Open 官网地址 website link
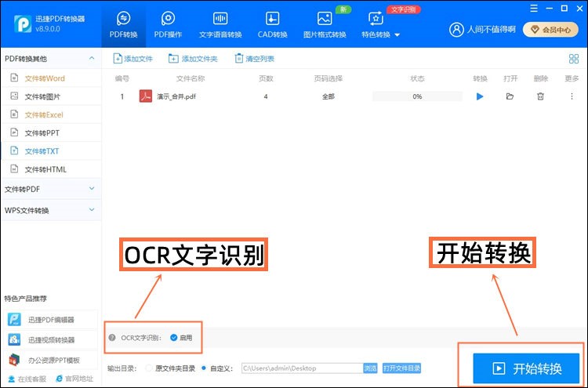 click(74, 379)
